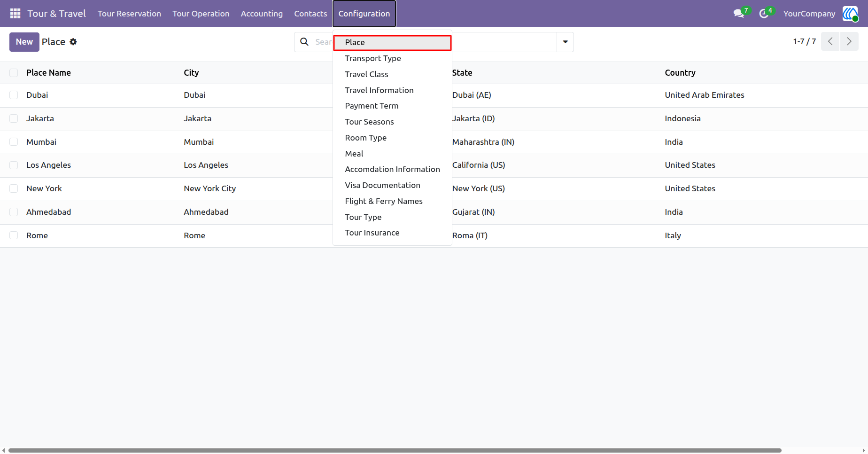
Task: Click the New button
Action: pyautogui.click(x=24, y=42)
